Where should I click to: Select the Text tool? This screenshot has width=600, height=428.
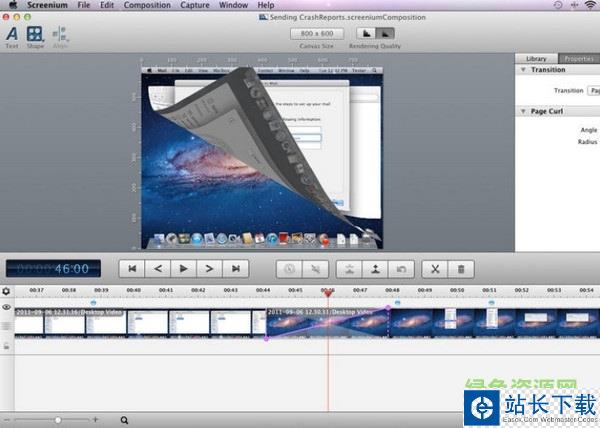coord(12,36)
